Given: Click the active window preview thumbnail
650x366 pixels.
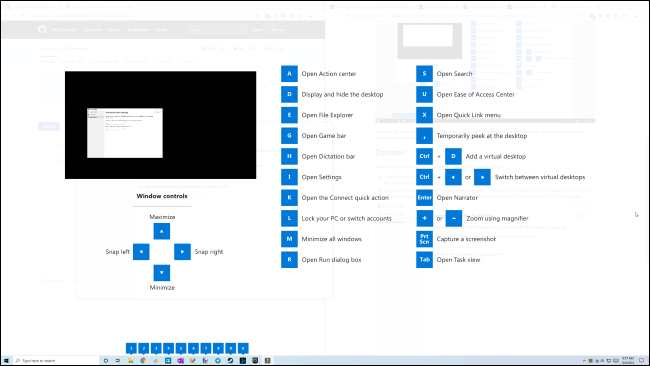Looking at the screenshot, I should point(125,133).
